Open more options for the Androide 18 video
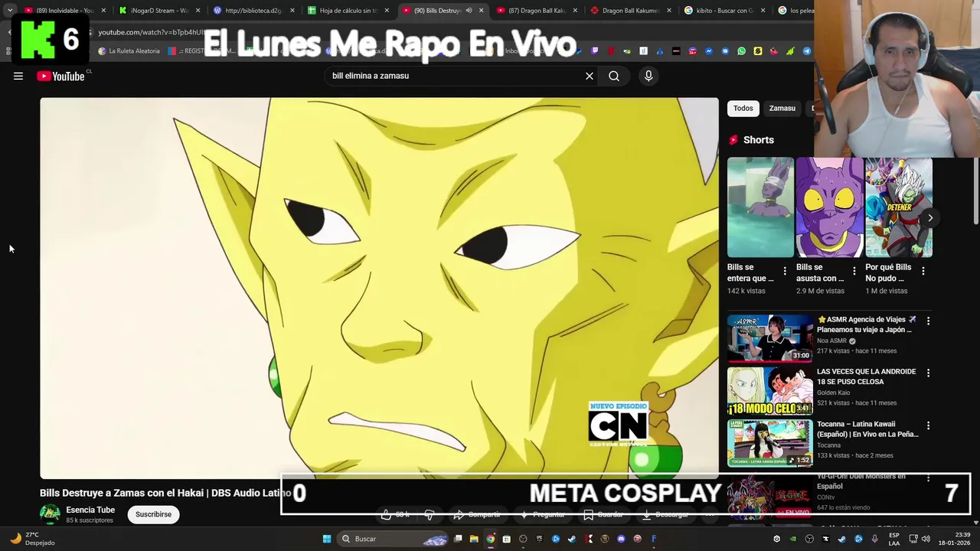The height and width of the screenshot is (551, 980). click(x=928, y=373)
